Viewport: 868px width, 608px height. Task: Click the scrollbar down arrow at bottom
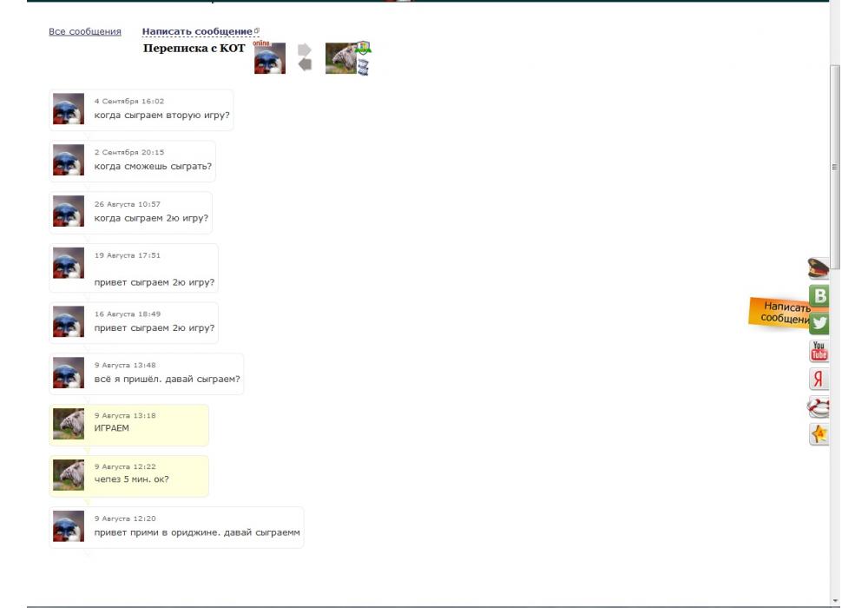[835, 601]
